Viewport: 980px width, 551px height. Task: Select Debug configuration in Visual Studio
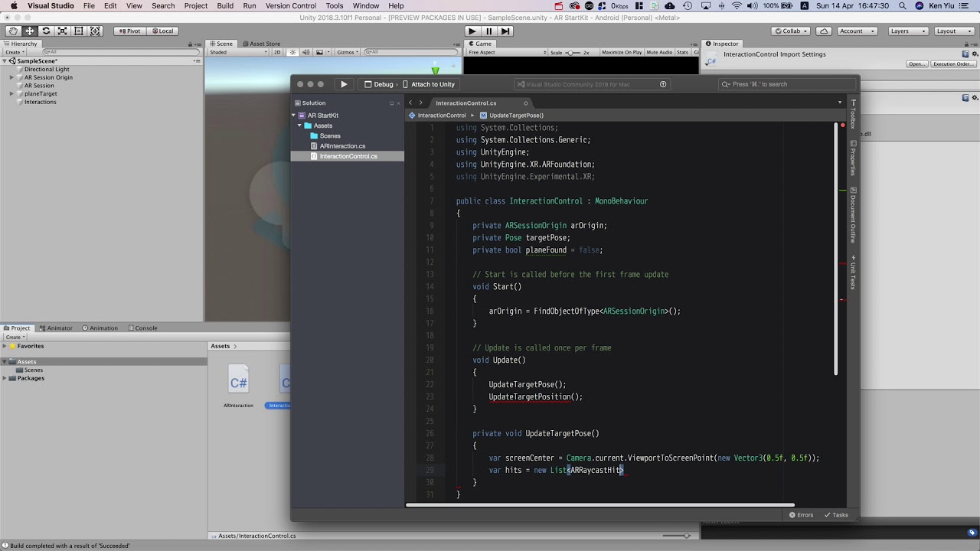click(379, 84)
